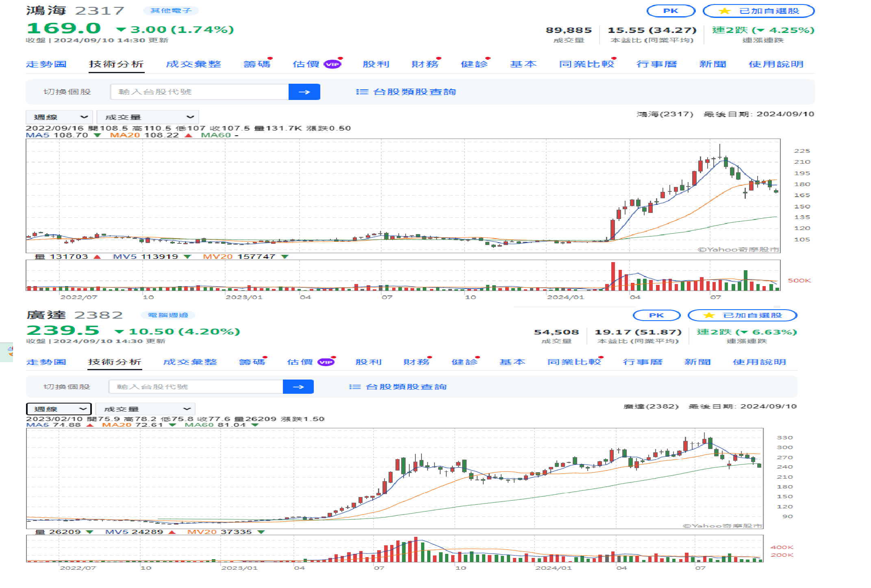Open the 籌碼 tab for 鴻海
871x588 pixels.
[256, 64]
